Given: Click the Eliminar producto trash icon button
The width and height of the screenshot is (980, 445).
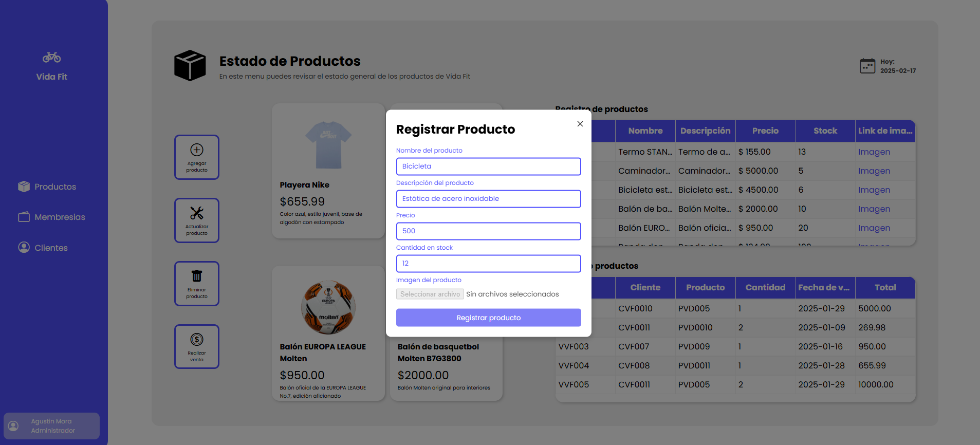Looking at the screenshot, I should [197, 284].
